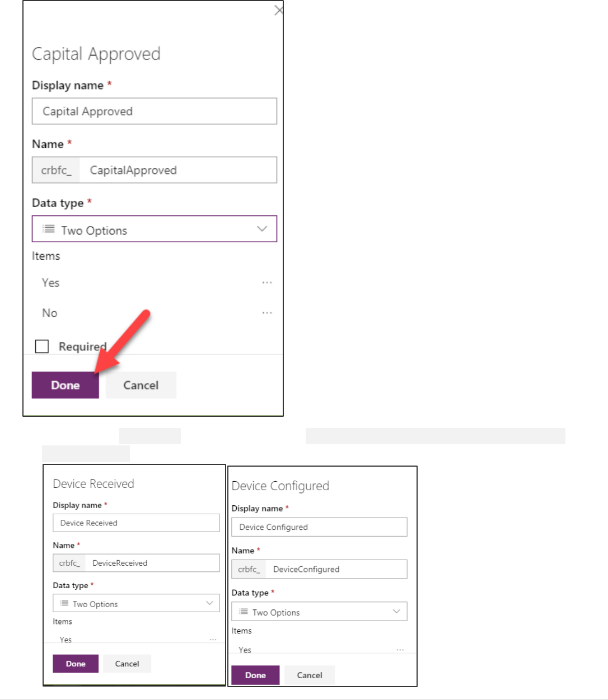
Task: Close the Capital Approved panel with X
Action: tap(278, 11)
